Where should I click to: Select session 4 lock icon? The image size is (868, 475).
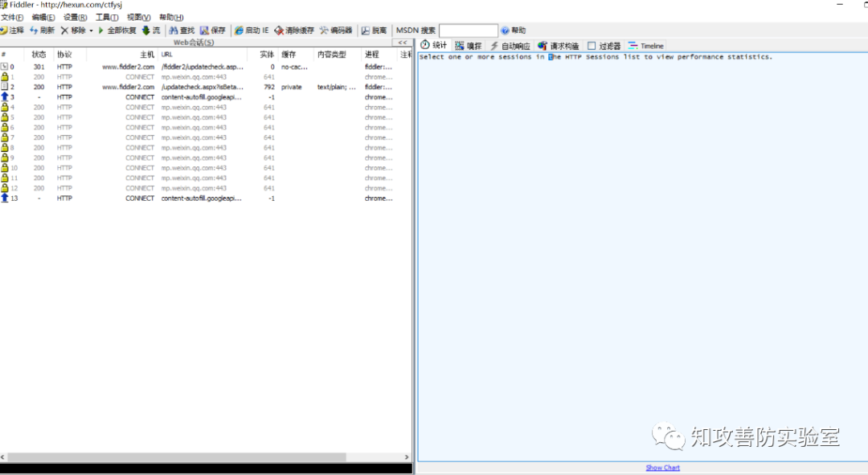[5, 108]
